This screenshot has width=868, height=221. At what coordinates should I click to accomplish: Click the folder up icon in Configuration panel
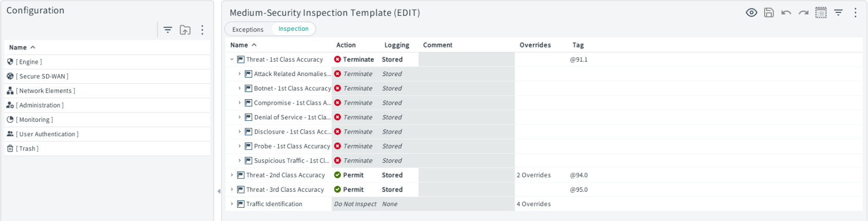(185, 30)
